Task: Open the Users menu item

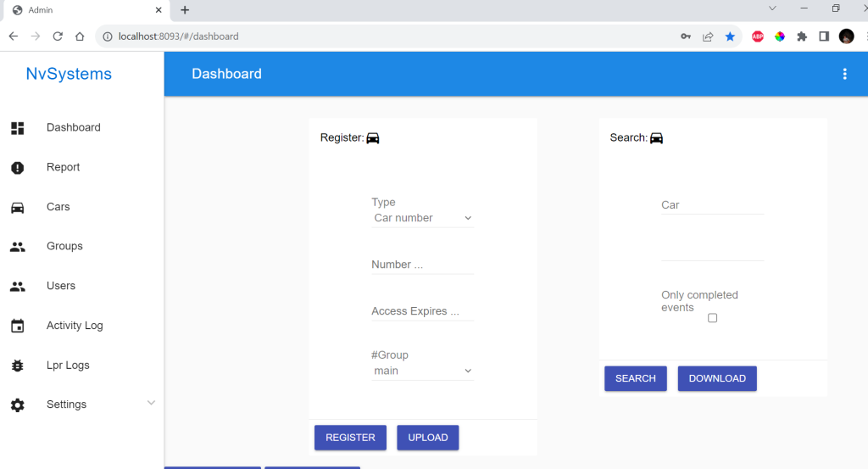Action: tap(61, 286)
